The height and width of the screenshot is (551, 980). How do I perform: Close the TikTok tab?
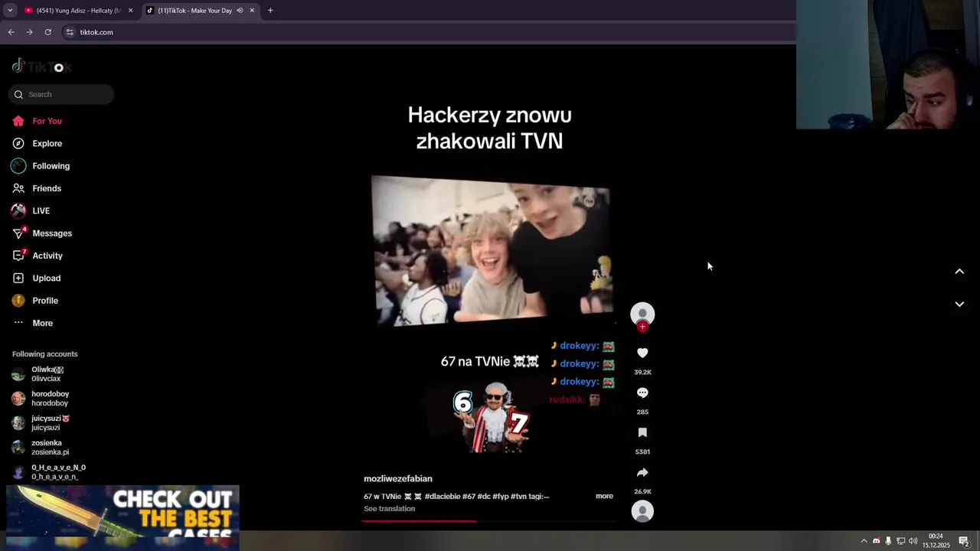252,11
